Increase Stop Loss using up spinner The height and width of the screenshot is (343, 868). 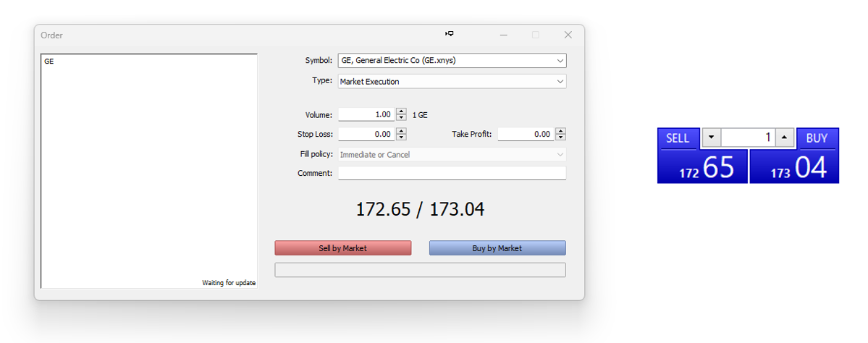pos(402,131)
